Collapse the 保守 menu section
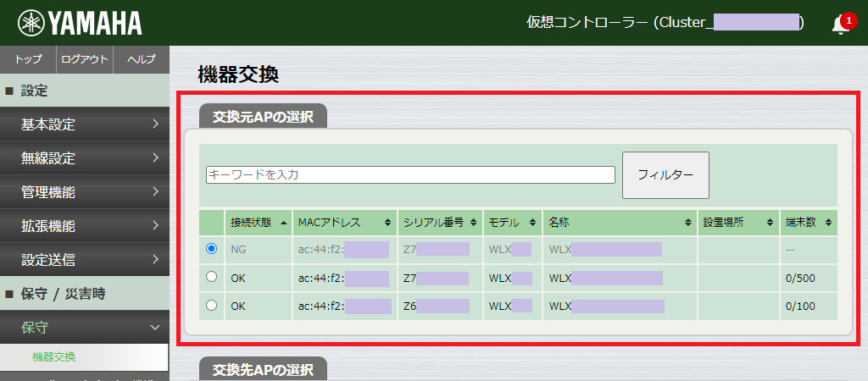This screenshot has width=868, height=381. (x=85, y=328)
